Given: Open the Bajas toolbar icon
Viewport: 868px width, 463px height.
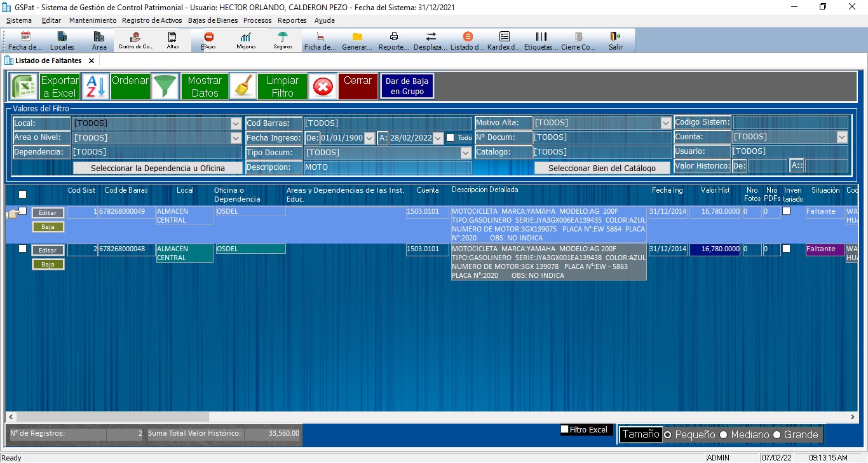Looking at the screenshot, I should [208, 41].
